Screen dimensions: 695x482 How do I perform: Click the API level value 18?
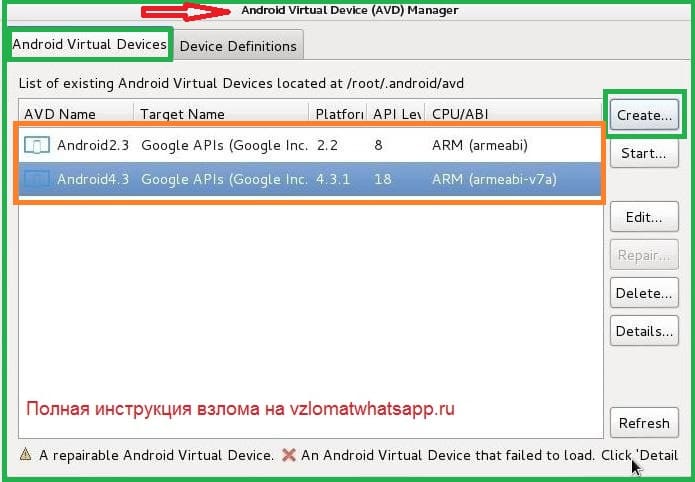tap(383, 179)
